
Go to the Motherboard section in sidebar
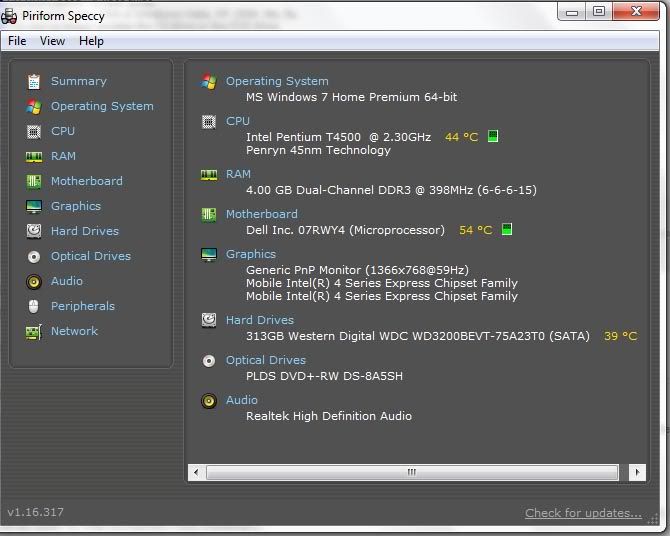(x=87, y=181)
